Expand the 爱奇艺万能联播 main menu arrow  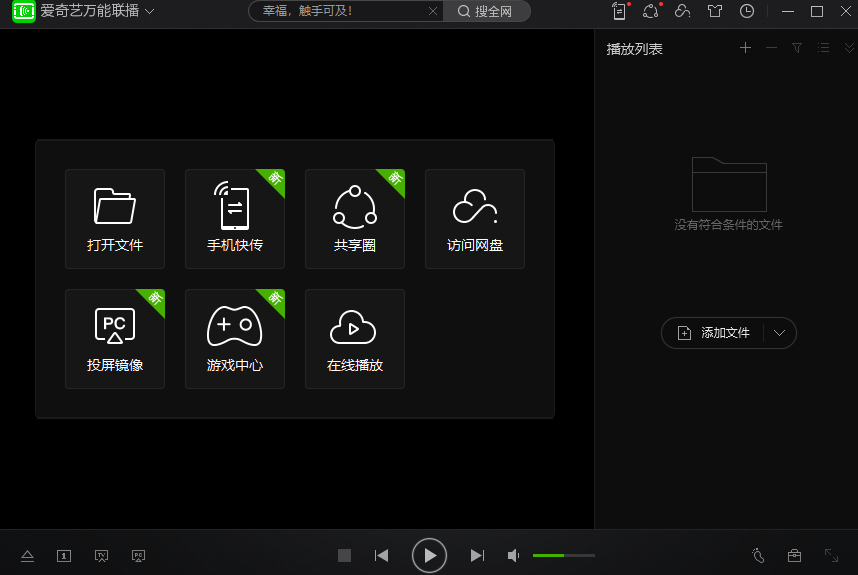[x=150, y=12]
